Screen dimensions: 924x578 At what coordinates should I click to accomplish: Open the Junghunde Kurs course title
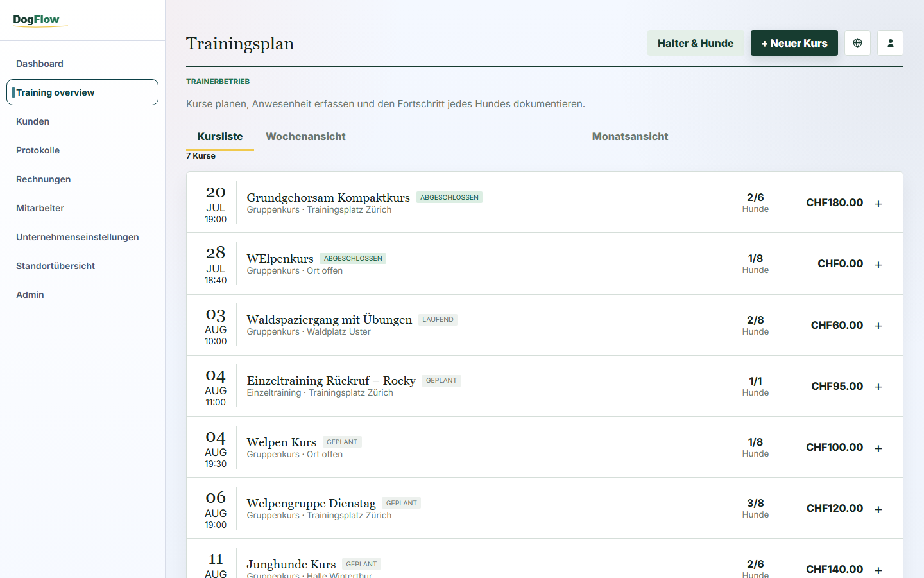[x=291, y=564]
